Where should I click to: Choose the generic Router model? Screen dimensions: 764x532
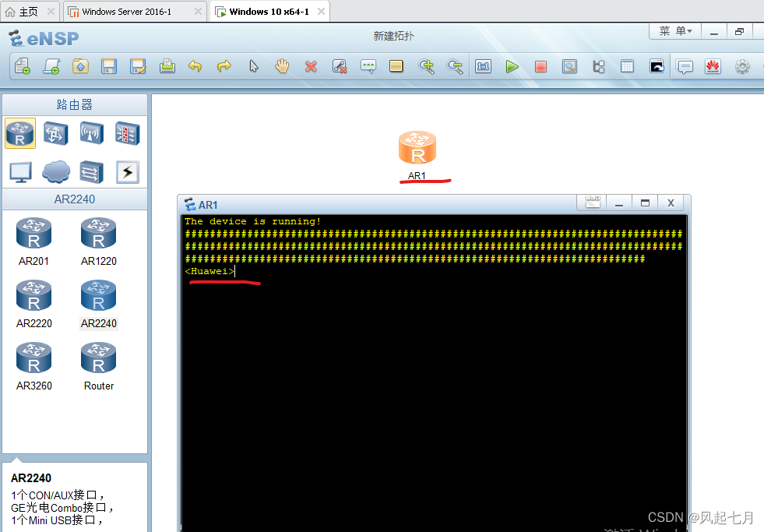[98, 366]
